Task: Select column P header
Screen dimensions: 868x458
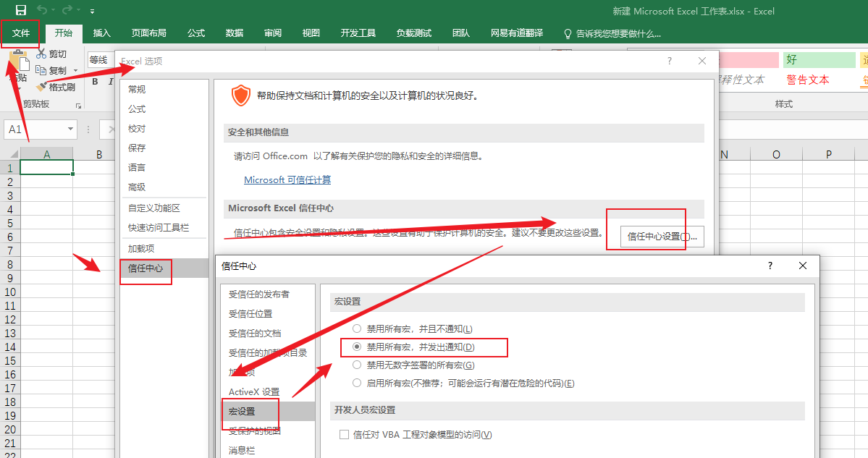Action: coord(829,154)
